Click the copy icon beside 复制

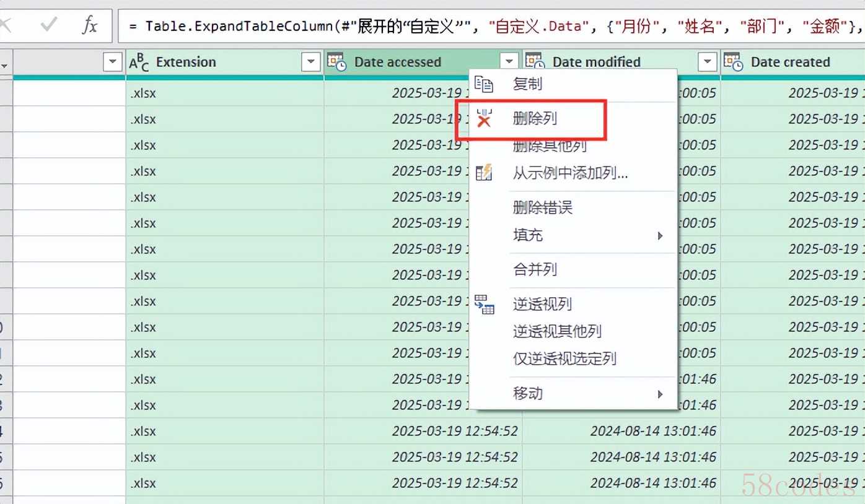pos(484,84)
